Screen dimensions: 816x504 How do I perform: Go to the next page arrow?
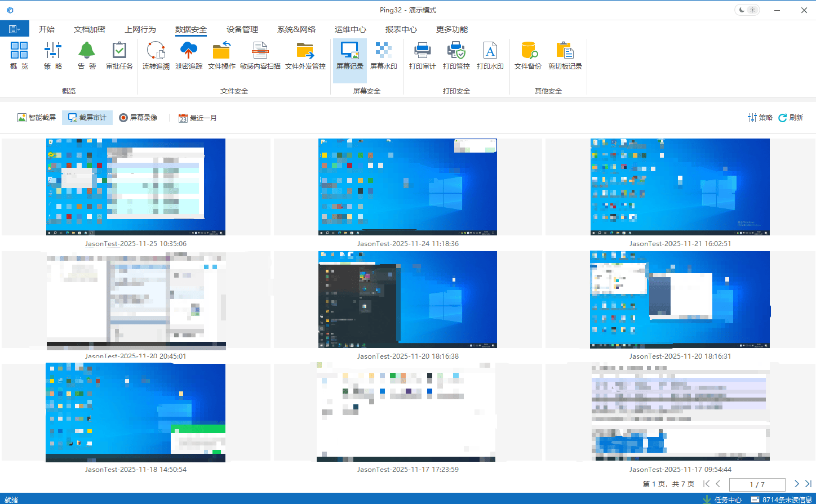(796, 484)
